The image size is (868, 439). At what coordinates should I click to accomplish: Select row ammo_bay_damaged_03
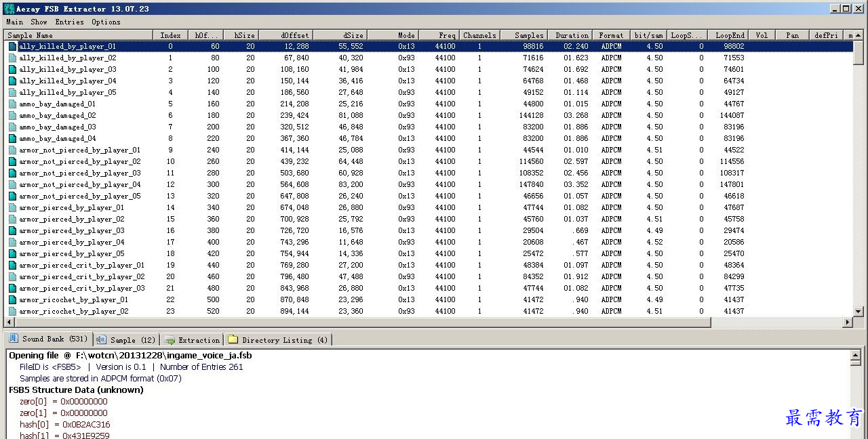[430, 127]
